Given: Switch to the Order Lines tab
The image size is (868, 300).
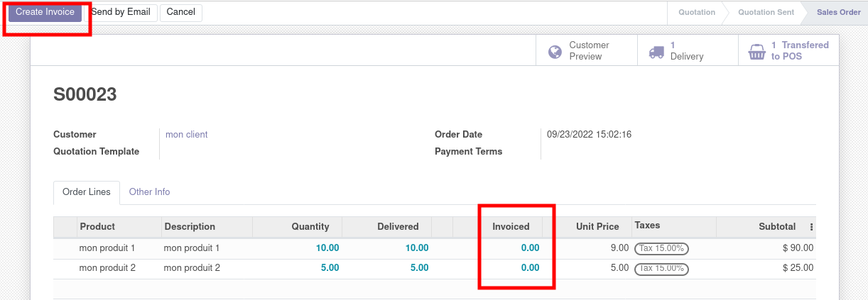Looking at the screenshot, I should [x=87, y=192].
